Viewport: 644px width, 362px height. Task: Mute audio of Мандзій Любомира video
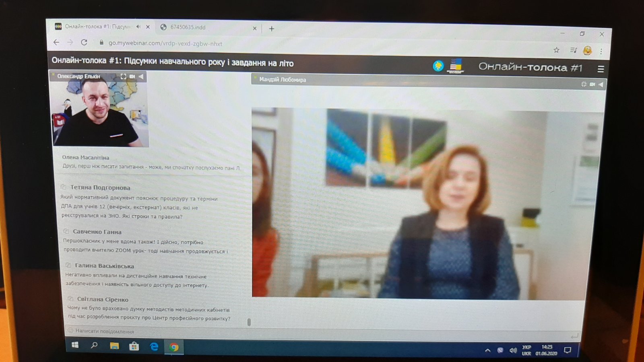click(601, 84)
